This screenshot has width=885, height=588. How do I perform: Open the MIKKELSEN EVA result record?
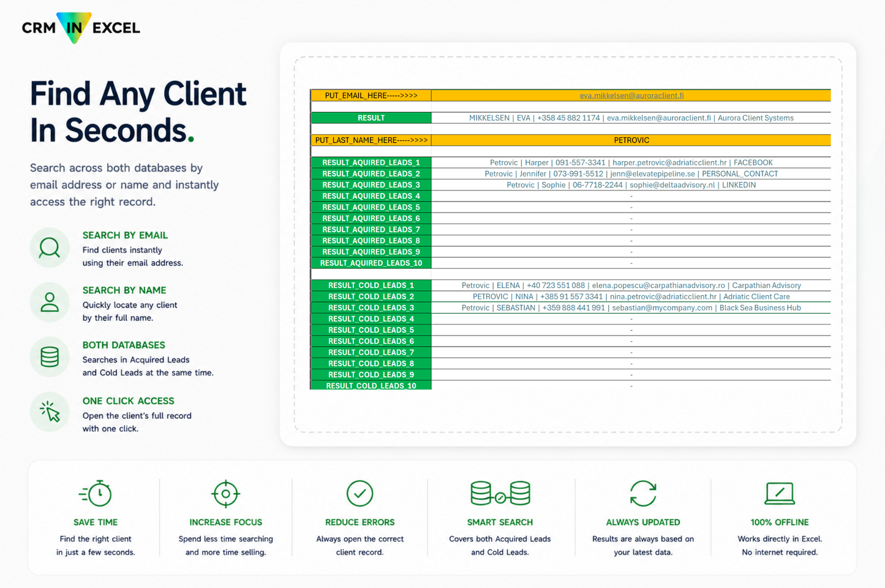click(x=631, y=118)
